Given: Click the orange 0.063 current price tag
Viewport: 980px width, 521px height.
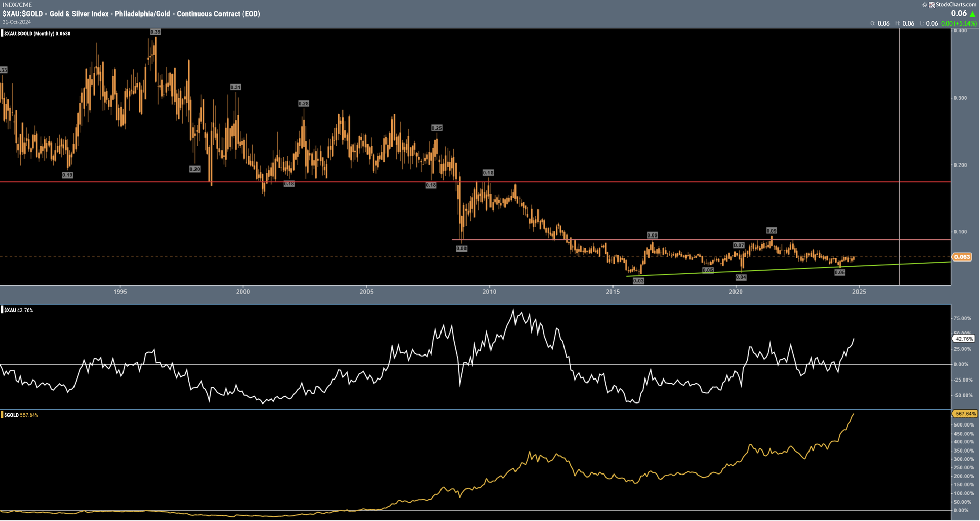Looking at the screenshot, I should click(x=962, y=257).
